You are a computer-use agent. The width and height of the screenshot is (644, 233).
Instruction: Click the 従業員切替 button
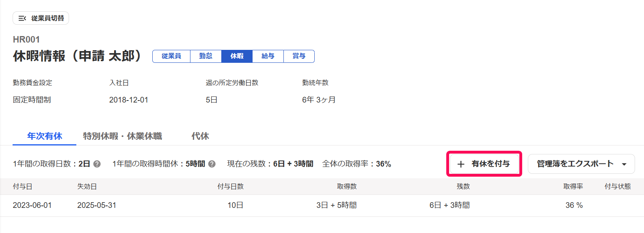coord(41,18)
